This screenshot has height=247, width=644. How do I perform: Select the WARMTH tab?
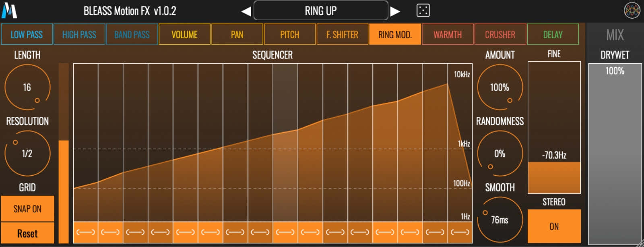pos(448,34)
